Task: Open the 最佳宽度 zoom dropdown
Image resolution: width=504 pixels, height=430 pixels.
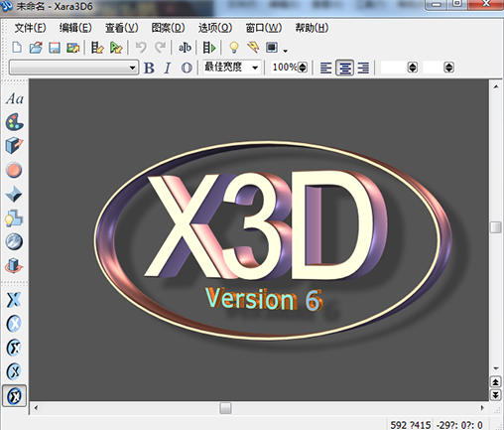Action: click(255, 68)
